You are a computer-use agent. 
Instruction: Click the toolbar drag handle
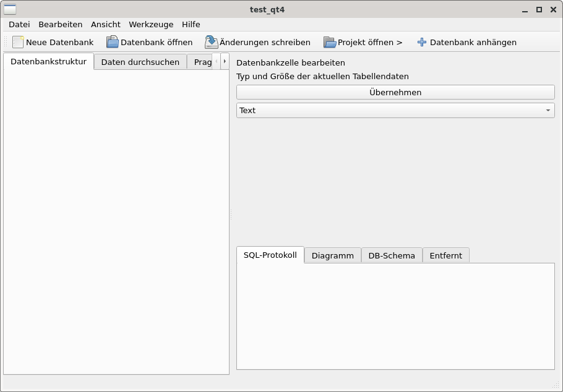pyautogui.click(x=6, y=42)
